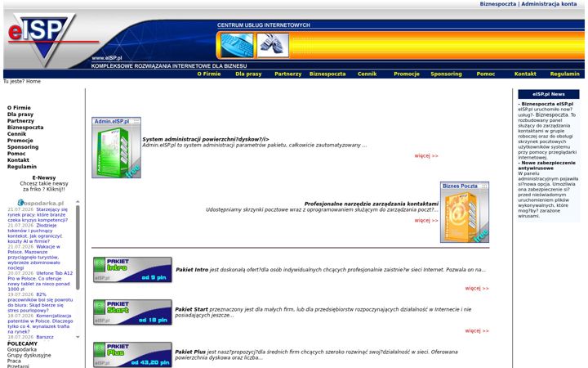The height and width of the screenshot is (368, 588).
Task: Click Dla prasy in the left sidebar
Action: [x=20, y=114]
